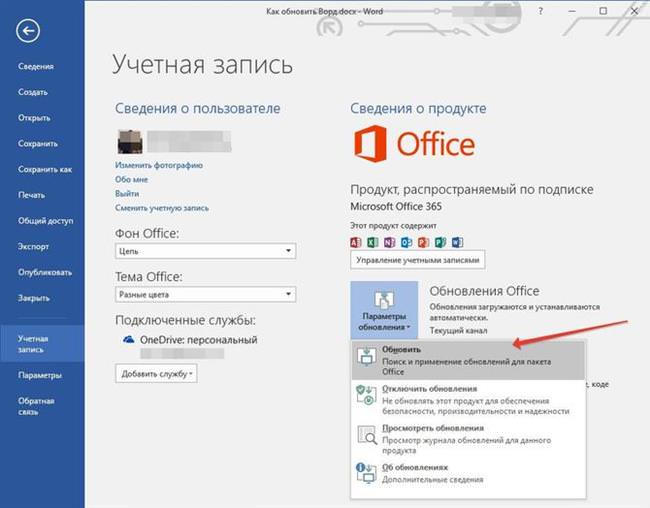
Task: Select Создать in the sidebar
Action: point(33,92)
